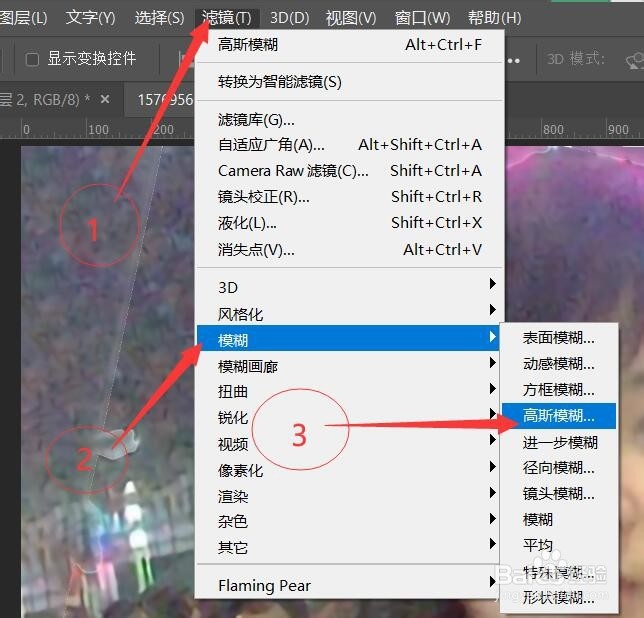Open the 视图(V) menu

[x=351, y=18]
